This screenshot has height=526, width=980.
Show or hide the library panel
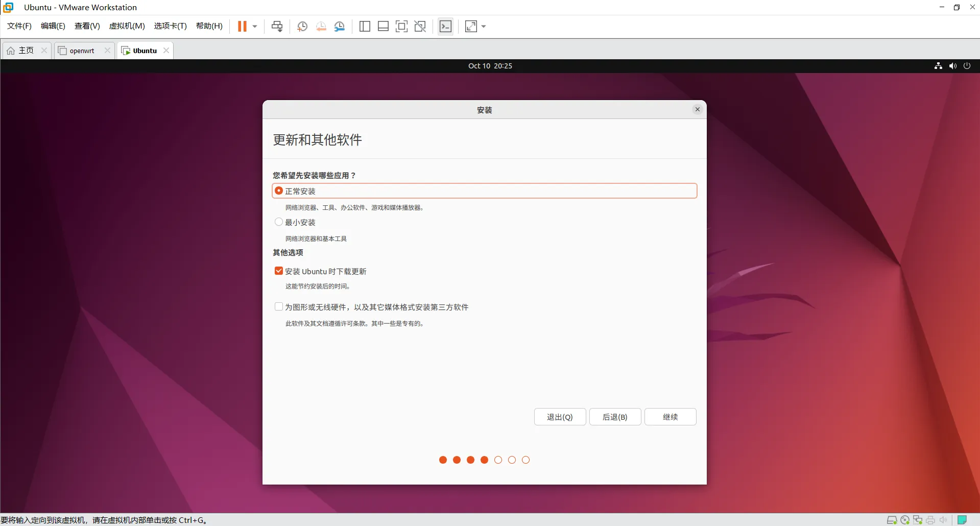click(x=365, y=26)
